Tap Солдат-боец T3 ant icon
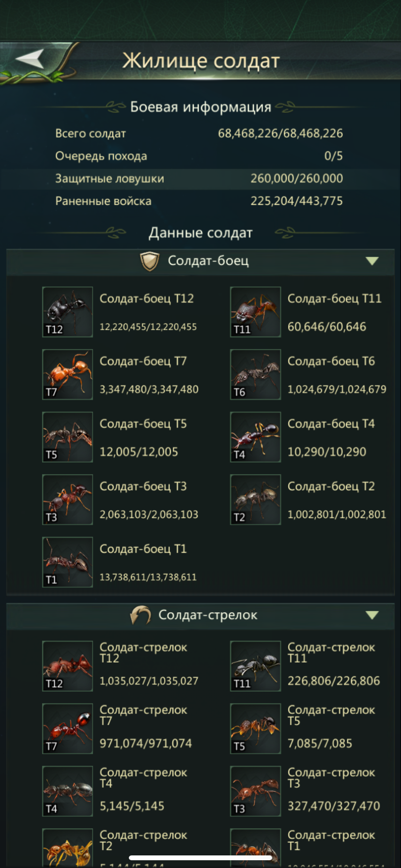401x868 pixels. (x=67, y=499)
